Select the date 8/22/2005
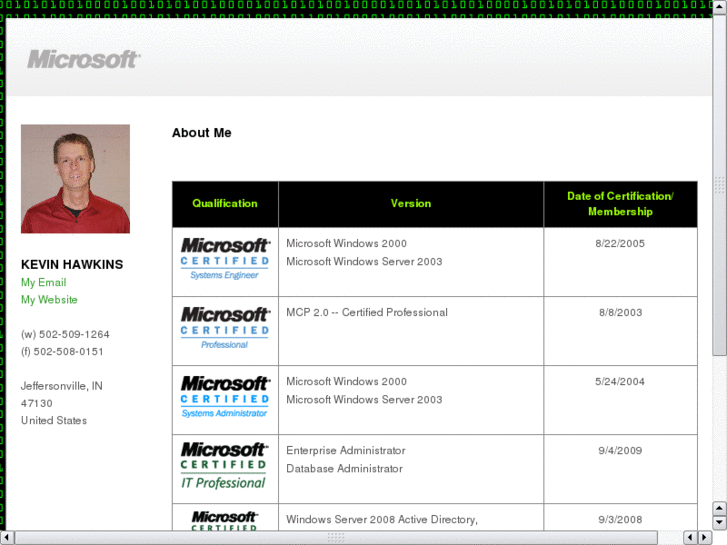The image size is (727, 545). click(x=620, y=244)
